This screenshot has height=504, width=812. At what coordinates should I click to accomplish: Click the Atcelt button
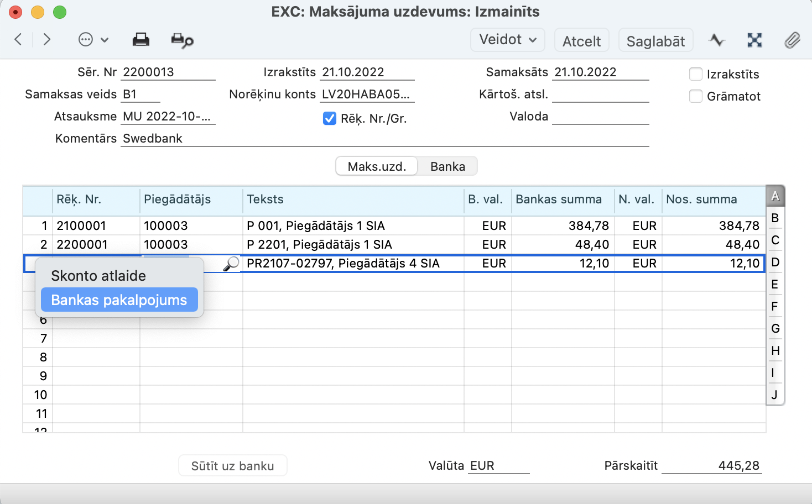pyautogui.click(x=581, y=41)
